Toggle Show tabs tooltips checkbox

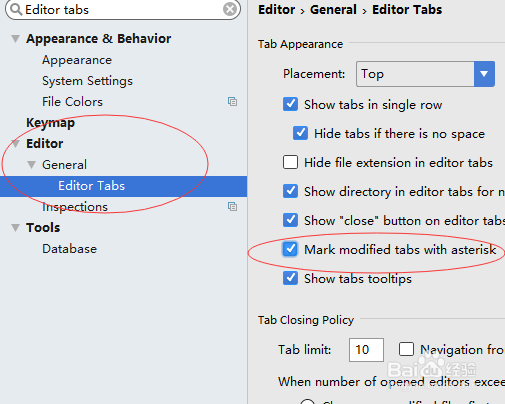pos(290,278)
